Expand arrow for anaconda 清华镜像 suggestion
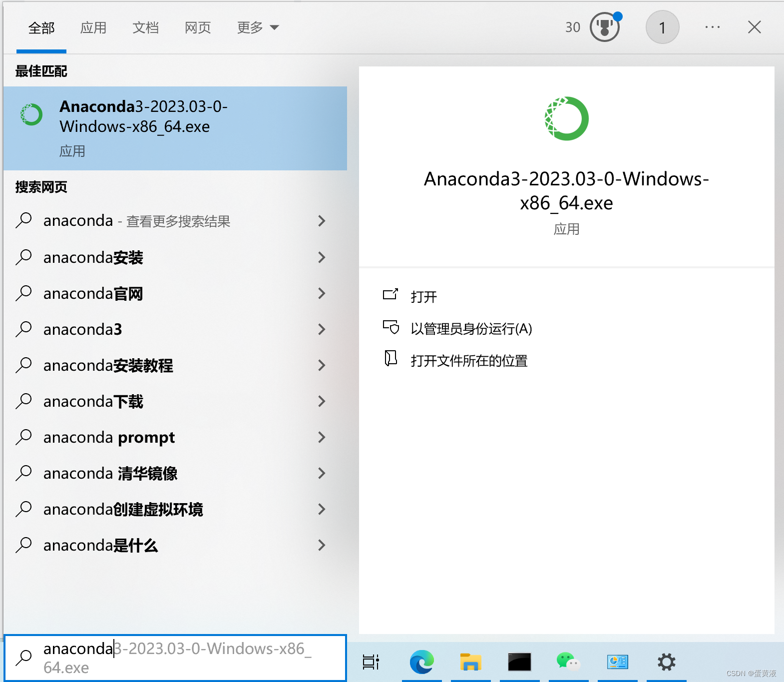This screenshot has width=784, height=682. 322,473
